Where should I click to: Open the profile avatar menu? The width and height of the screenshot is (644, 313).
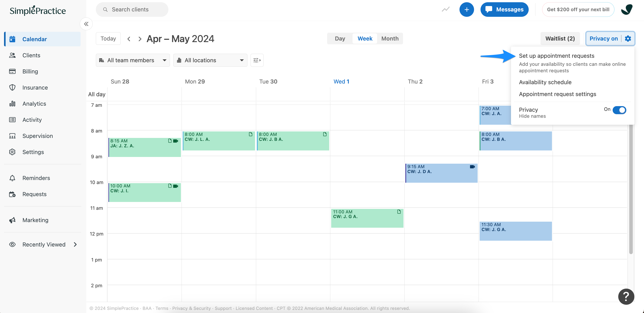627,9
